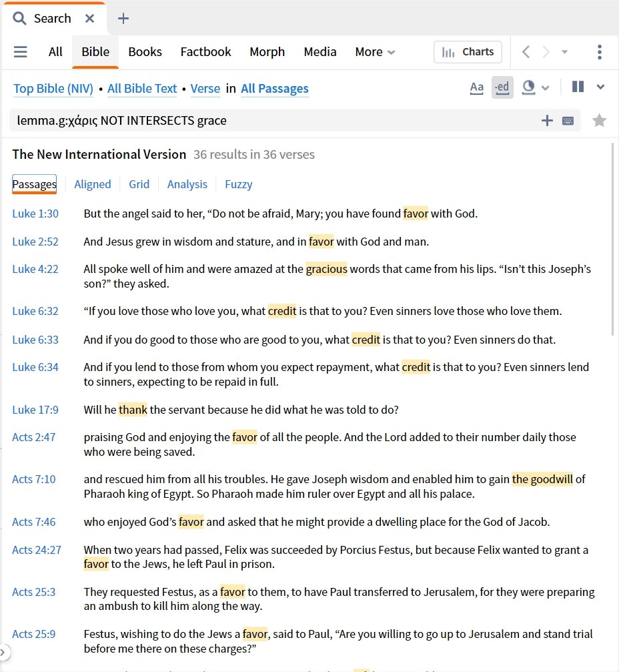The height and width of the screenshot is (672, 619).
Task: Open the Luke 6:32 reference
Action: point(35,311)
